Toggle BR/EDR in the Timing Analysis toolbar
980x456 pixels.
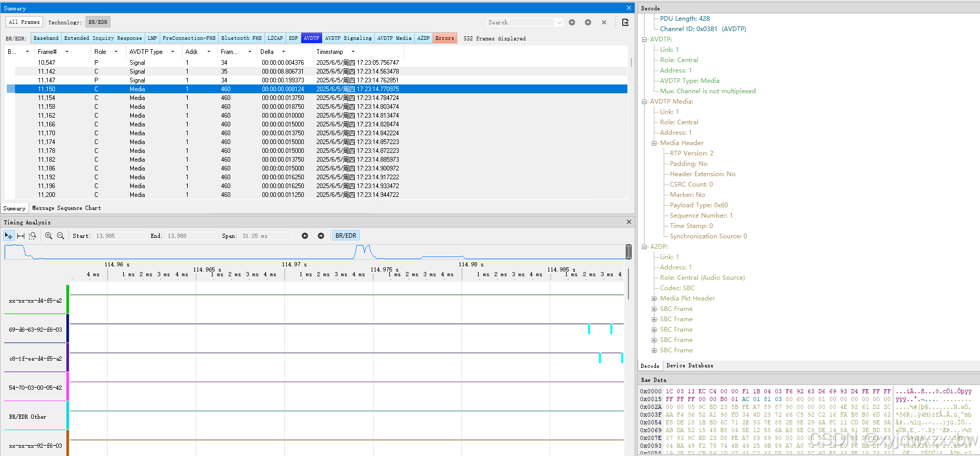tap(346, 236)
